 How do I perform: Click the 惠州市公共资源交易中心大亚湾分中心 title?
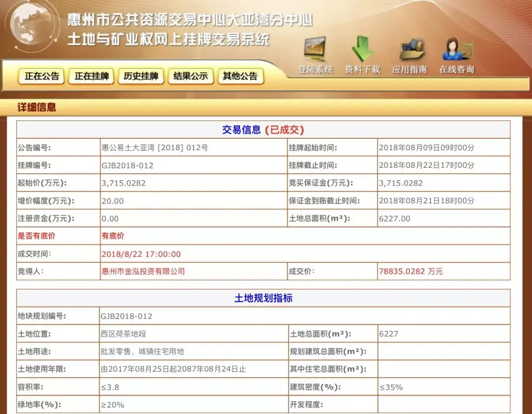click(x=190, y=20)
